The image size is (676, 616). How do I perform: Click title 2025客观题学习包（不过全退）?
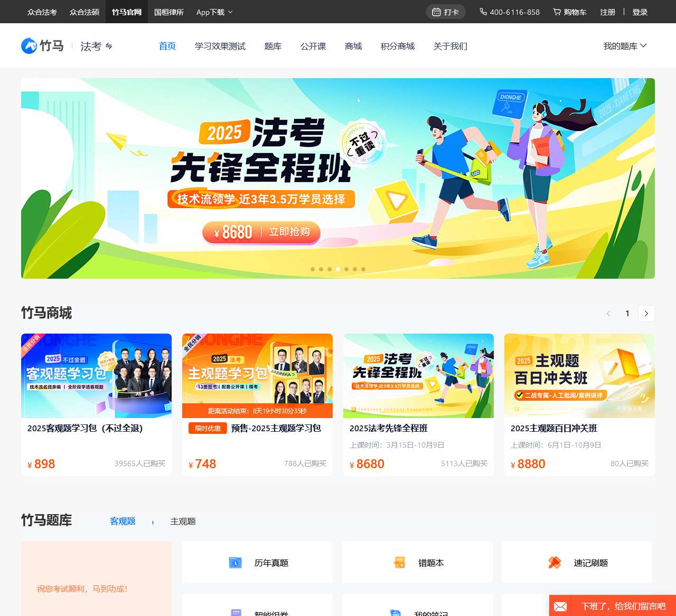pyautogui.click(x=85, y=428)
